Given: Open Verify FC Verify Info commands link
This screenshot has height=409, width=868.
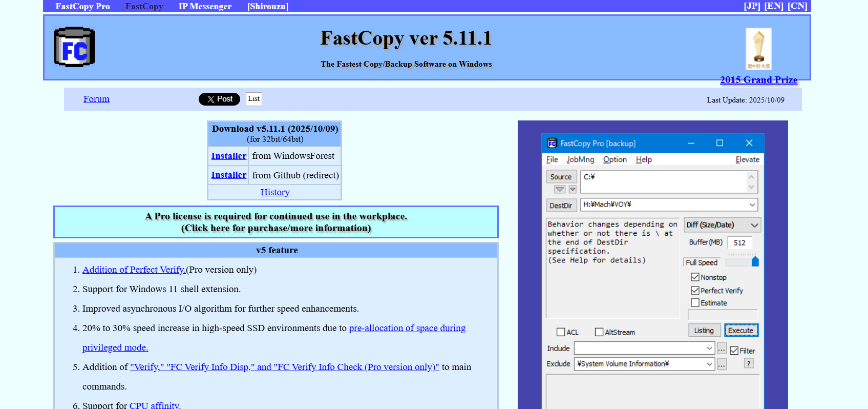Looking at the screenshot, I should pos(285,367).
